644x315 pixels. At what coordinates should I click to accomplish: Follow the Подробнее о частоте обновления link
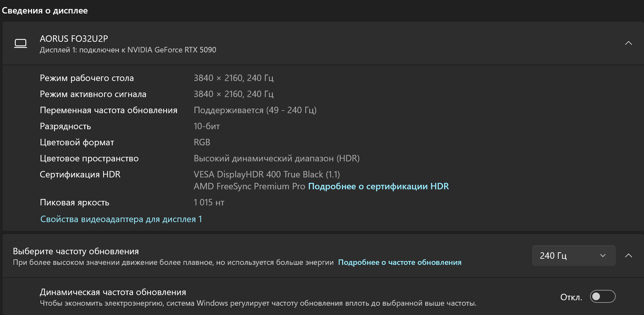point(399,262)
